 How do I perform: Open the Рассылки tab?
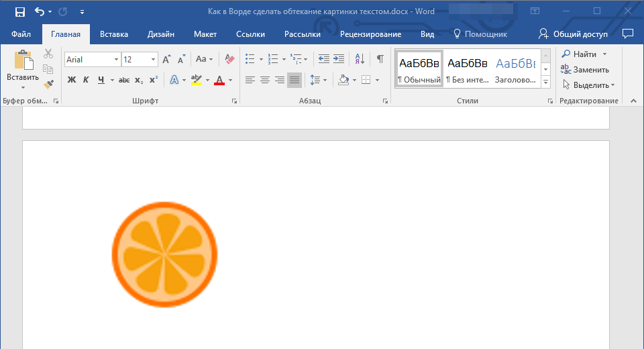[303, 34]
